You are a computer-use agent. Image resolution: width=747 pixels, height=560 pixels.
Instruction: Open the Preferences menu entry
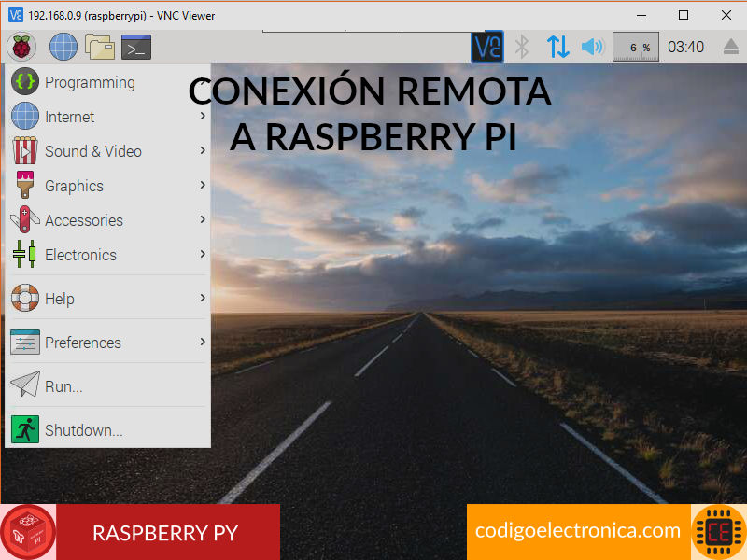coord(108,342)
